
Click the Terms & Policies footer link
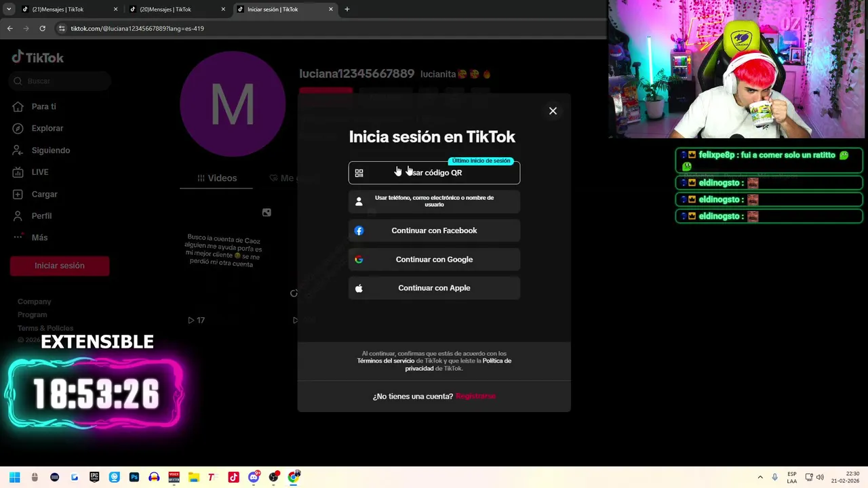point(45,328)
